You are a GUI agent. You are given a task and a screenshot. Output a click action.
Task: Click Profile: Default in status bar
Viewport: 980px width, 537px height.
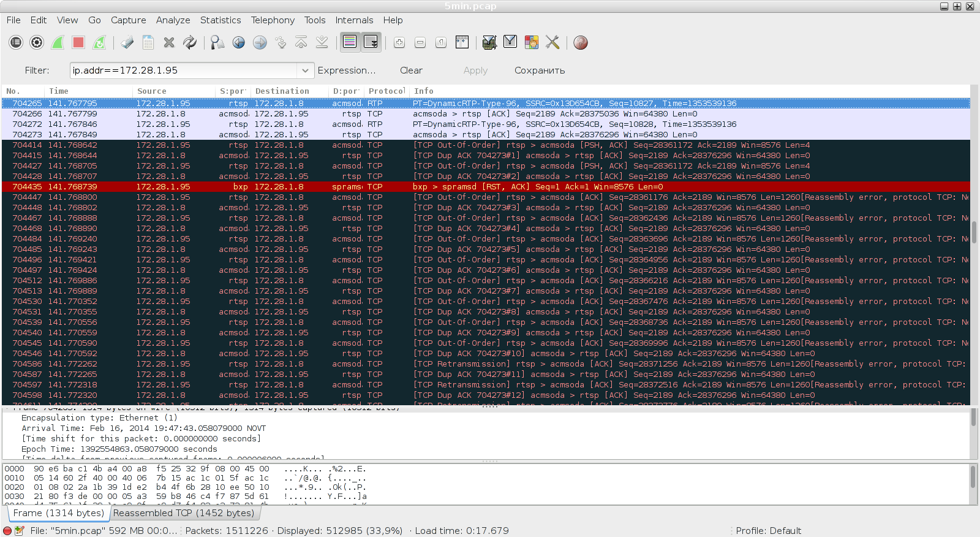pyautogui.click(x=768, y=531)
